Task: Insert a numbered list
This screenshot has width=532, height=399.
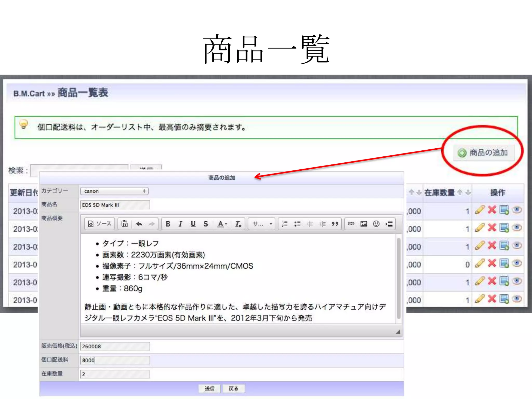Action: pyautogui.click(x=285, y=224)
